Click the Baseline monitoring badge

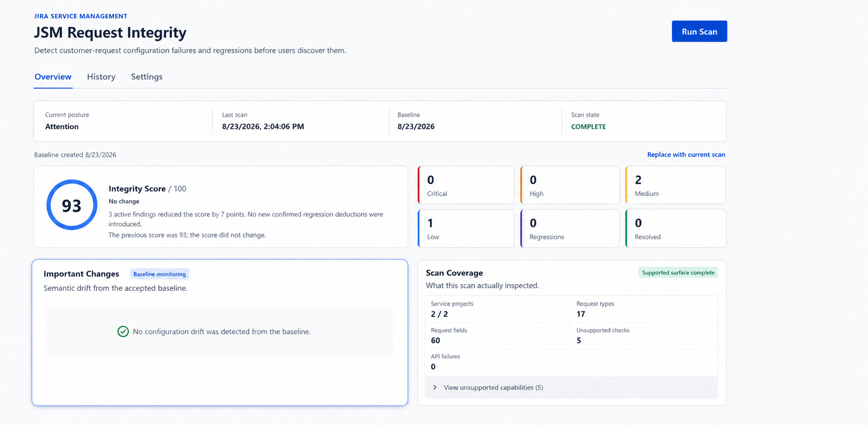159,274
